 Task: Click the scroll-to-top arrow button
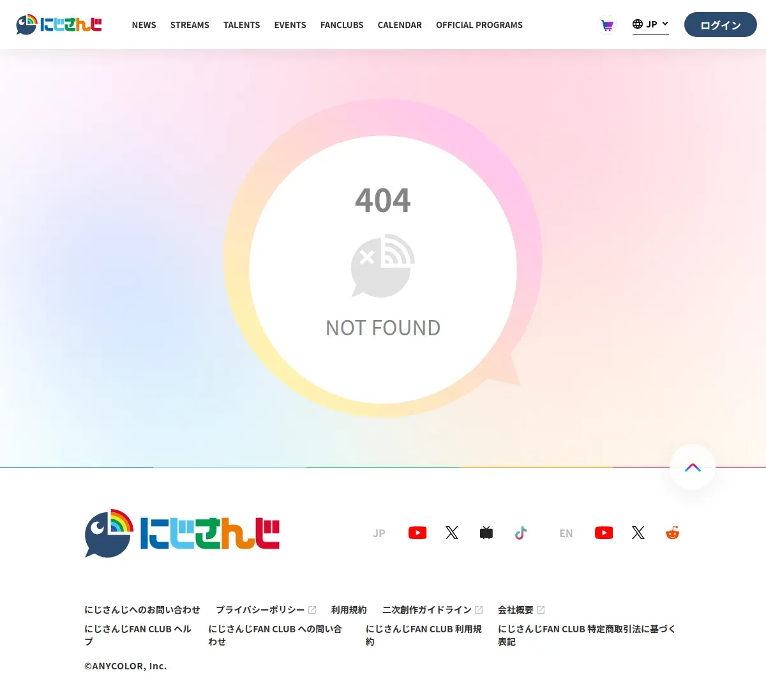[693, 467]
